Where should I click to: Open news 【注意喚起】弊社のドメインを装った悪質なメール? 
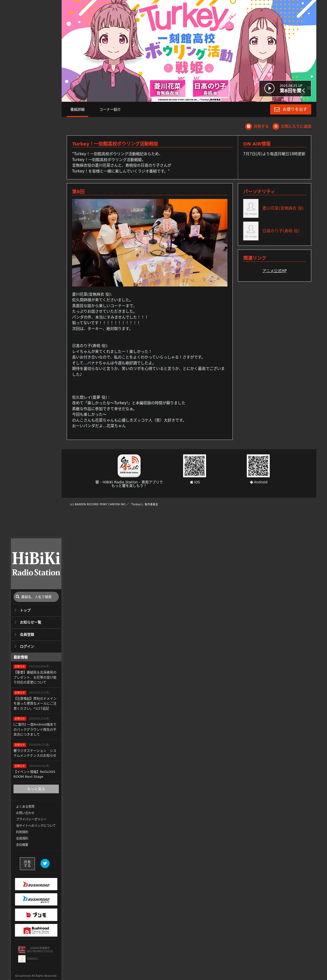pos(35,703)
